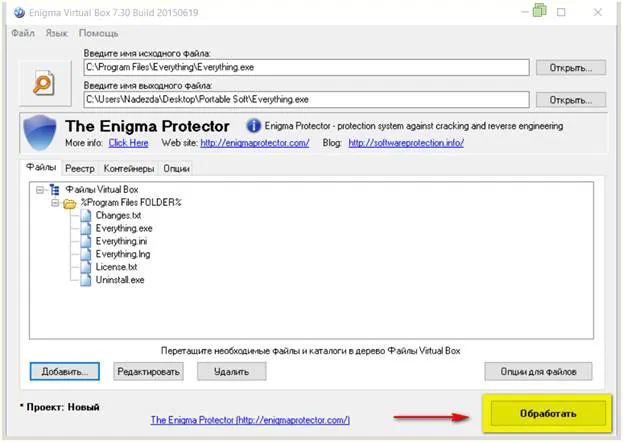
Task: Open the softwareprotection.info blog link
Action: [406, 143]
